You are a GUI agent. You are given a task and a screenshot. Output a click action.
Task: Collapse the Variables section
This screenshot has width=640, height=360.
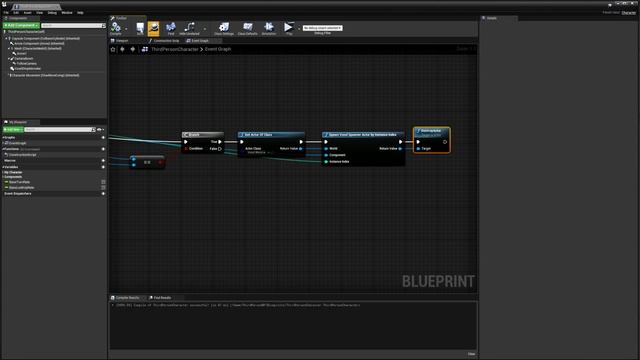[3, 167]
